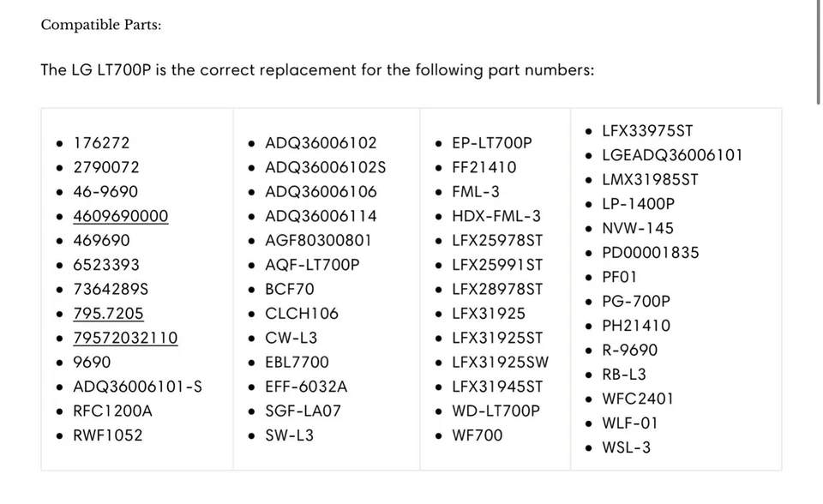This screenshot has width=823, height=504.
Task: Select the EP-LT700P part number
Action: [491, 143]
